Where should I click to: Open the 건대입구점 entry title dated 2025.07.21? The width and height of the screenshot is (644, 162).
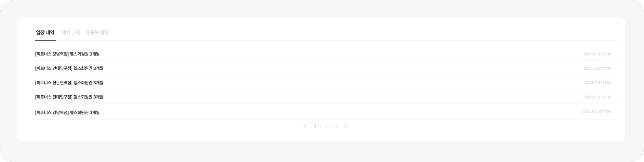(x=69, y=68)
